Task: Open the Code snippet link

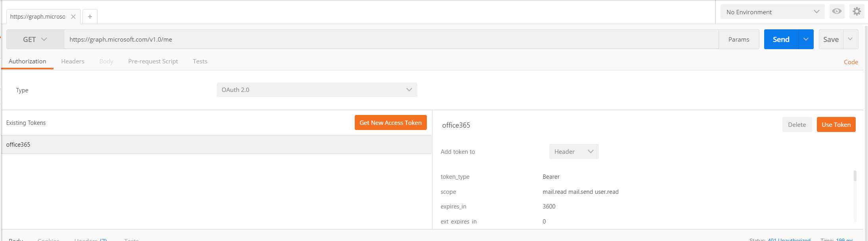Action: pos(851,62)
